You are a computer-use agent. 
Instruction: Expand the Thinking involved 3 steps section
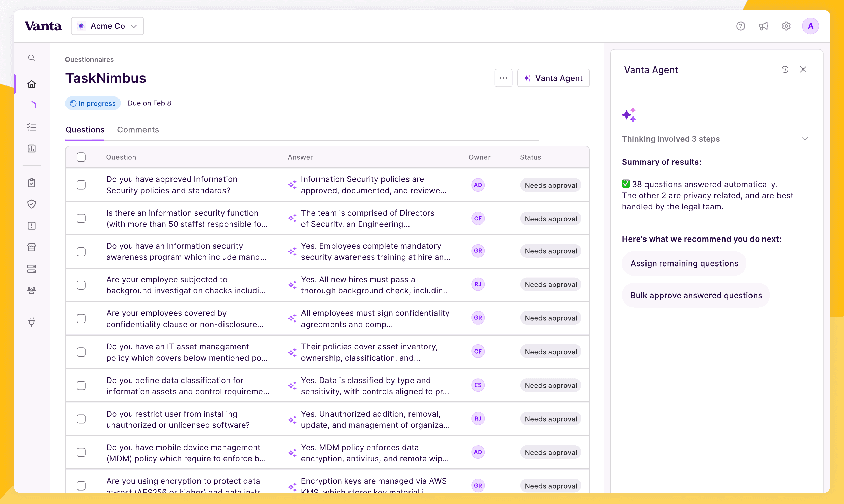805,139
